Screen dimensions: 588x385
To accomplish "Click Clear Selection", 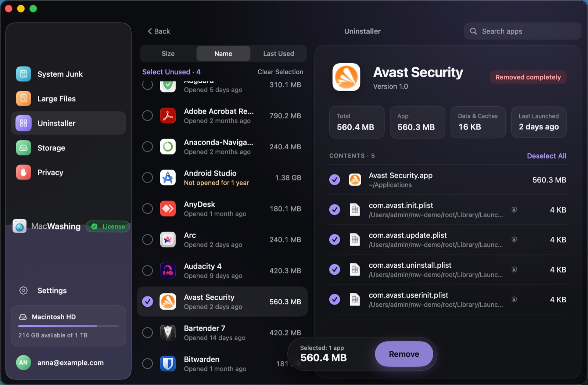I will pos(280,72).
